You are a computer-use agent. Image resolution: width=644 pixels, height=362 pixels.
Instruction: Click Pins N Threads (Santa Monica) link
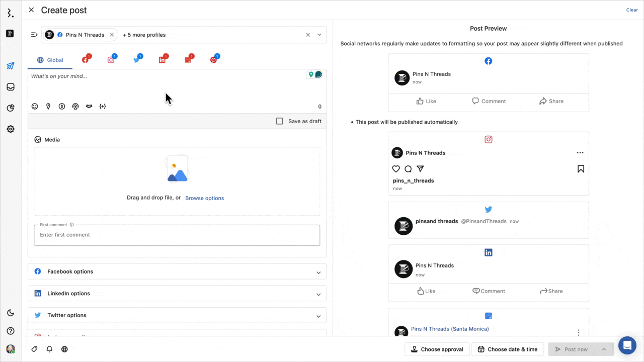(450, 329)
